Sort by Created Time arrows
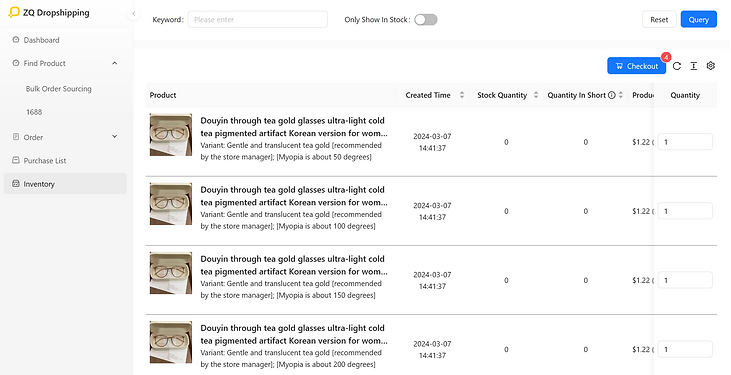The width and height of the screenshot is (731, 375). tap(462, 95)
